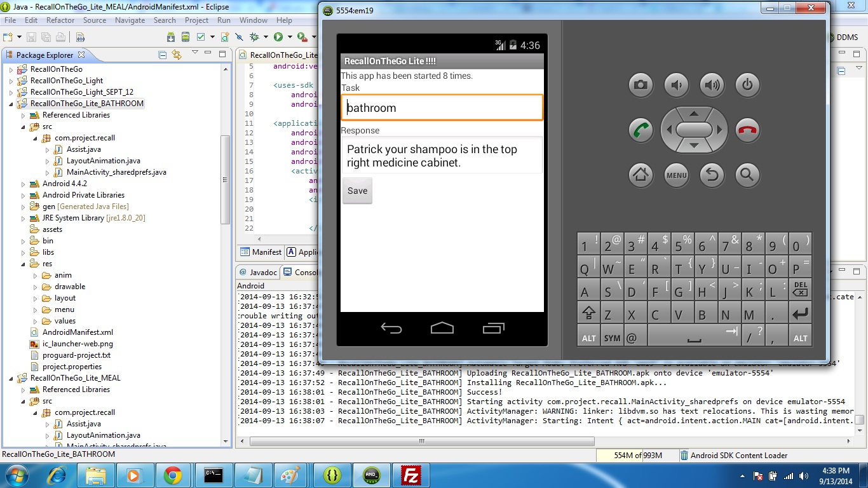Screen dimensions: 868x488
Task: Click the emulator hardware back arrow button
Action: coord(712,175)
